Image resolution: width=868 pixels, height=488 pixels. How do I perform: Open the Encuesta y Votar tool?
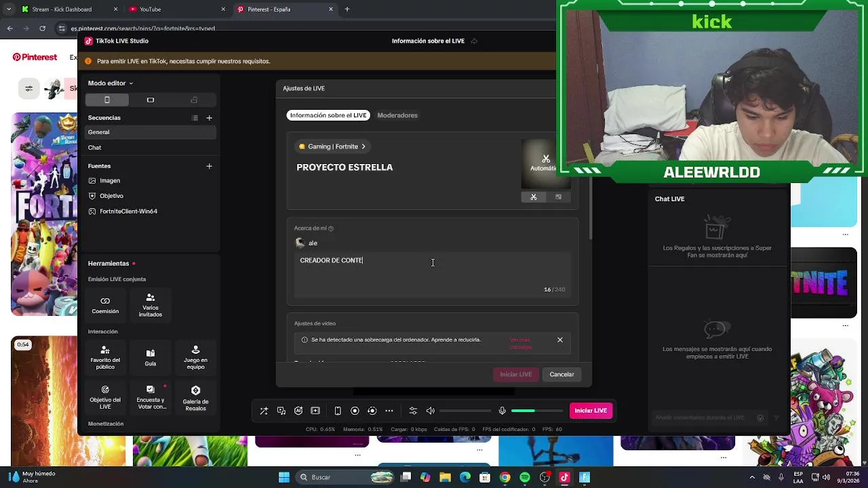151,397
